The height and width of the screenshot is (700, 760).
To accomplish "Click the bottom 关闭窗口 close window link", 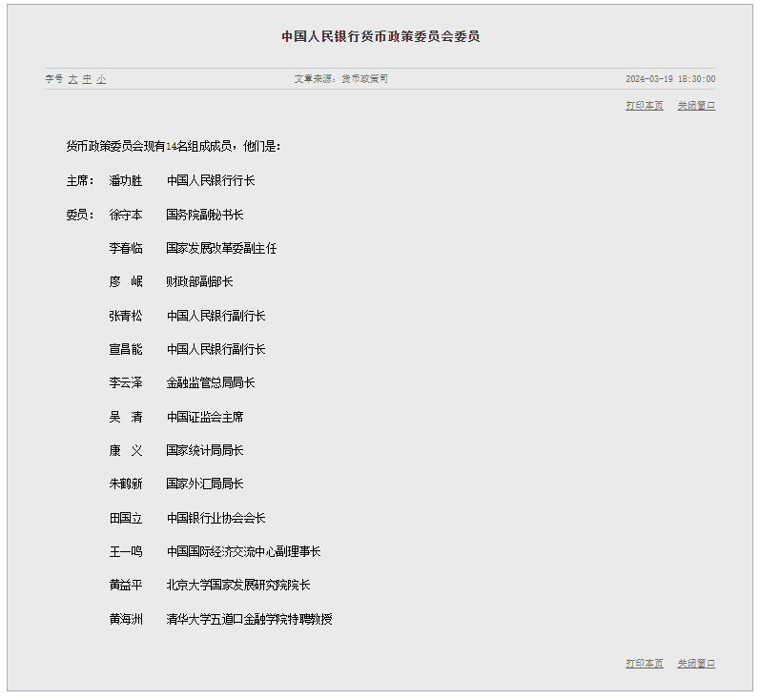I will 696,664.
